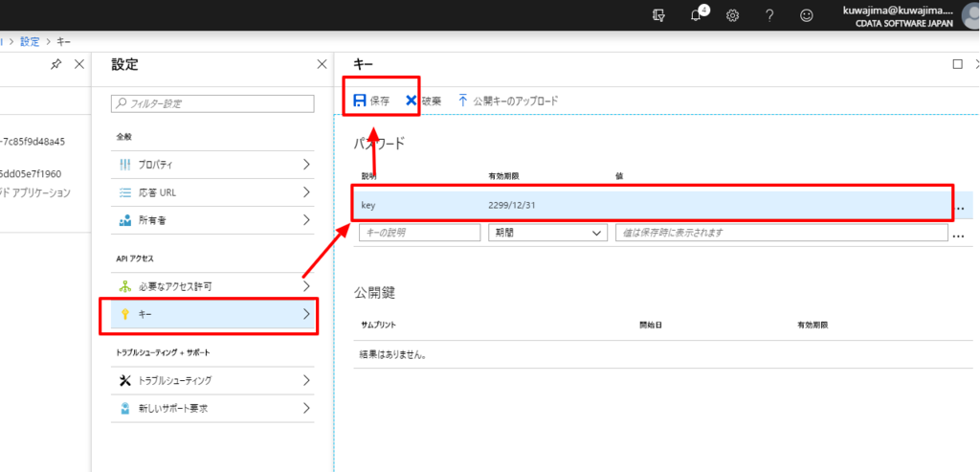980x472 pixels.
Task: Click 公開キーのアップロード upload button
Action: [x=507, y=101]
